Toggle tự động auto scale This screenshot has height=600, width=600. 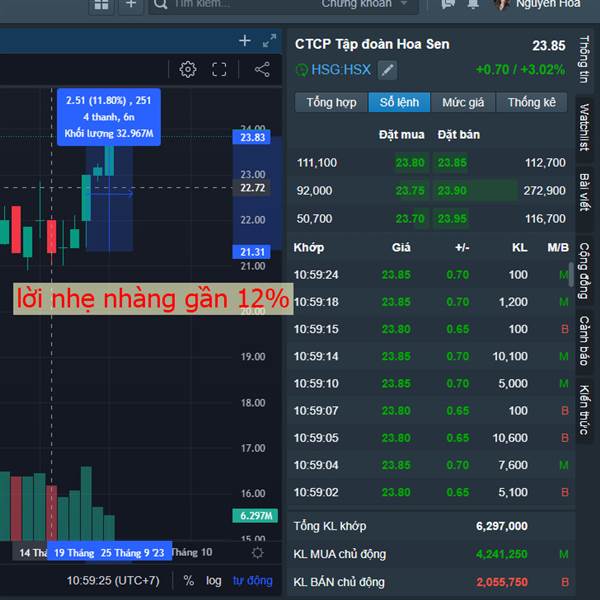253,581
